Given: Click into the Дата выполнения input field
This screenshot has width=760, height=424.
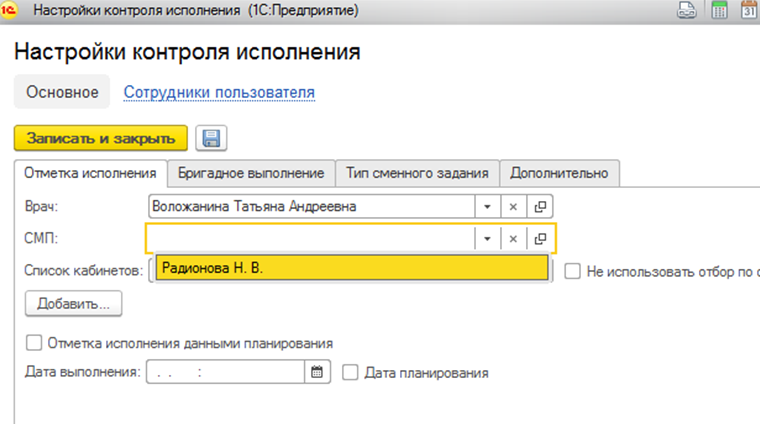Looking at the screenshot, I should click(x=225, y=373).
